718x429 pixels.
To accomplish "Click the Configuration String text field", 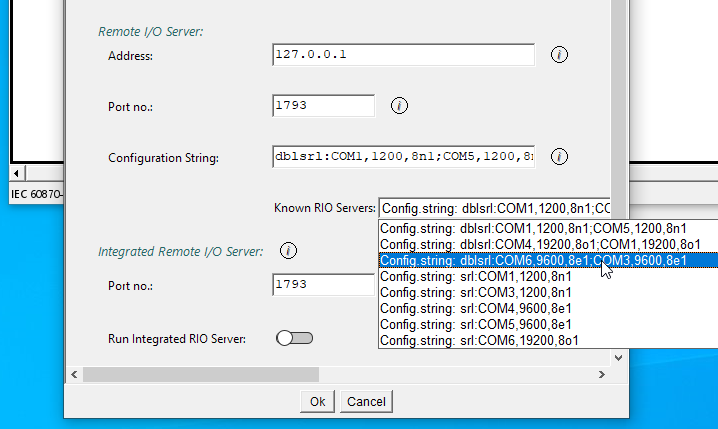I will tap(402, 157).
